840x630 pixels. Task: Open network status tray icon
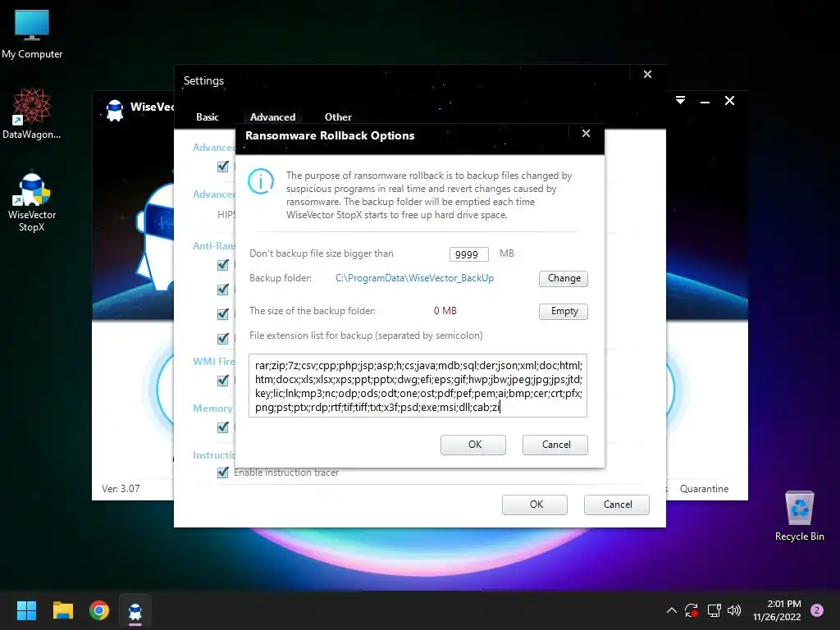pos(714,610)
